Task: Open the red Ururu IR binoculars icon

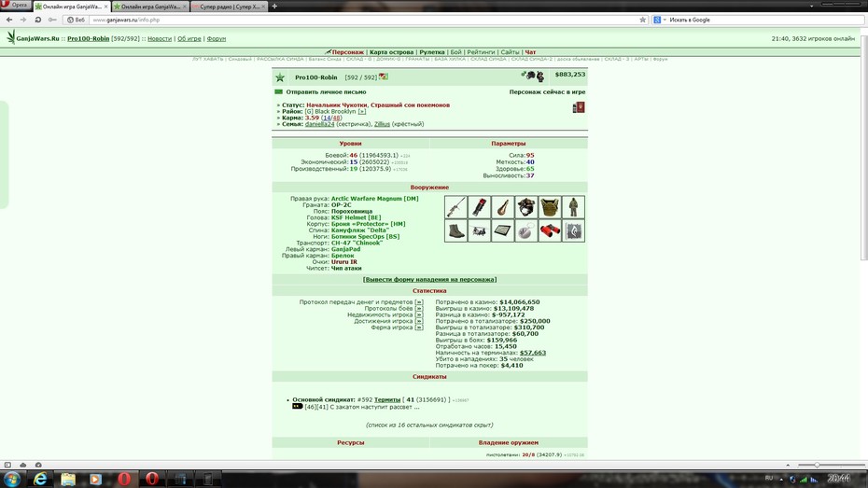Action: [550, 230]
